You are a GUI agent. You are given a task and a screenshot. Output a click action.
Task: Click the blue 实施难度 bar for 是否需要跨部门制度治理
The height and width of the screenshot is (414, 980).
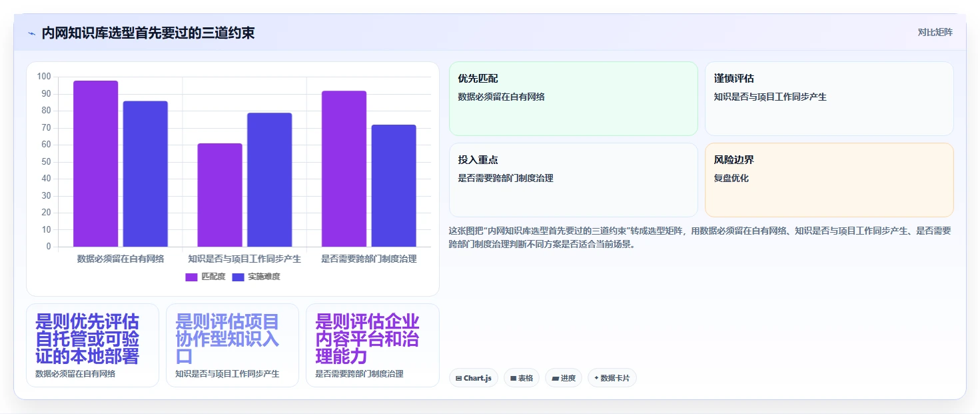pos(394,186)
